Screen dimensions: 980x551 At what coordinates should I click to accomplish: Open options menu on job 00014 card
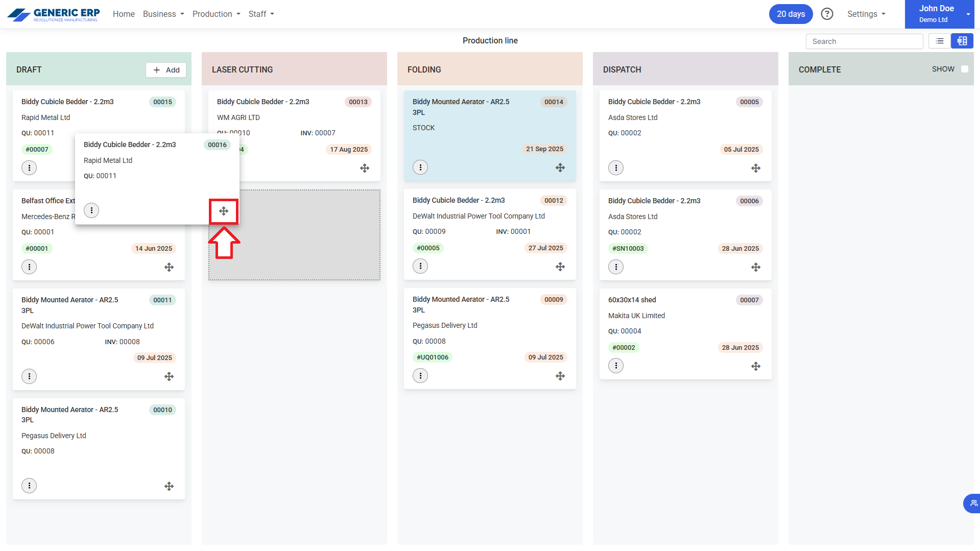420,167
